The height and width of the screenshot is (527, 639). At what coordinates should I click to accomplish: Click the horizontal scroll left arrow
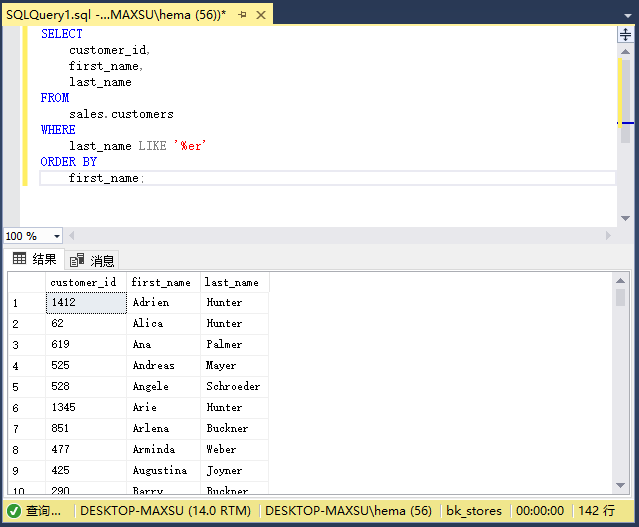click(x=72, y=236)
